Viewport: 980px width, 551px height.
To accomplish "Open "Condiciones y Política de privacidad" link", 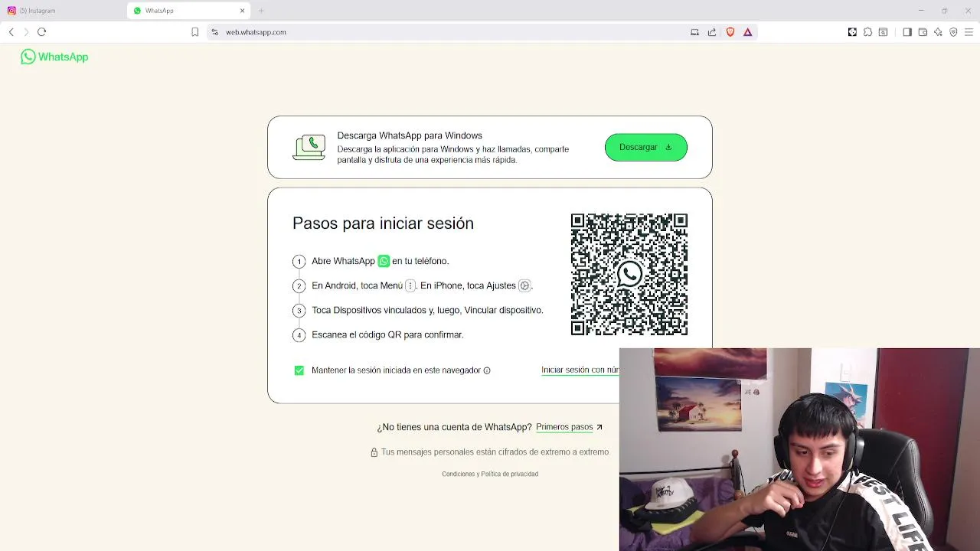I will [x=490, y=474].
